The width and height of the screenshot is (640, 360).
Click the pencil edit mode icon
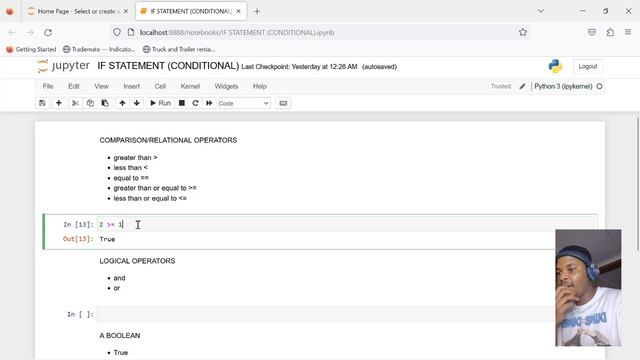(x=522, y=87)
